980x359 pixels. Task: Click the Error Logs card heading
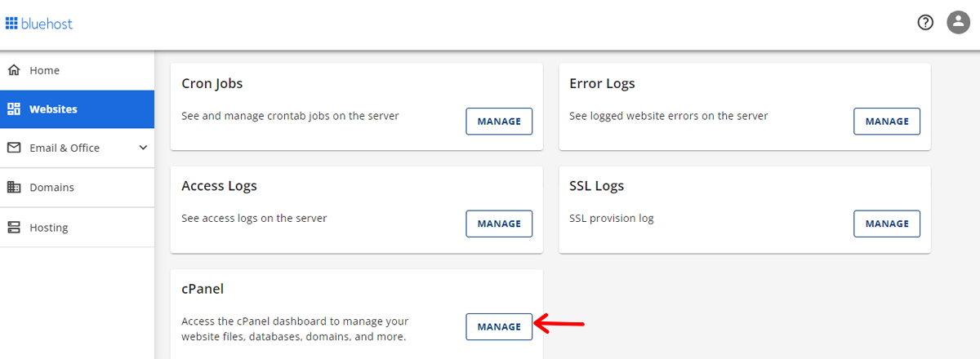point(602,83)
